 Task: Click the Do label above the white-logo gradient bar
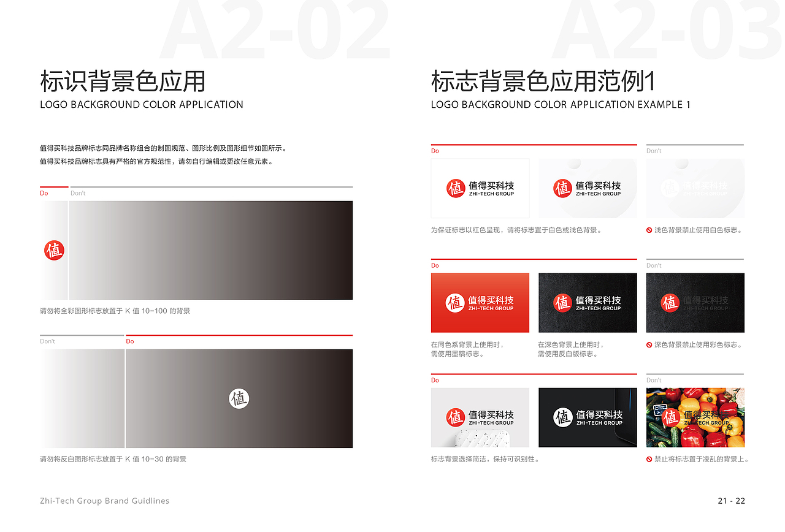[130, 341]
